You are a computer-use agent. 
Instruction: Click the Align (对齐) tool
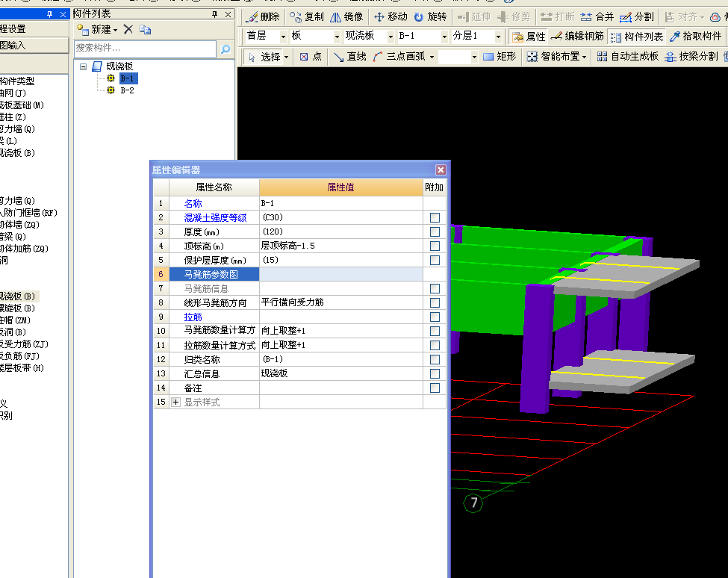[x=685, y=17]
